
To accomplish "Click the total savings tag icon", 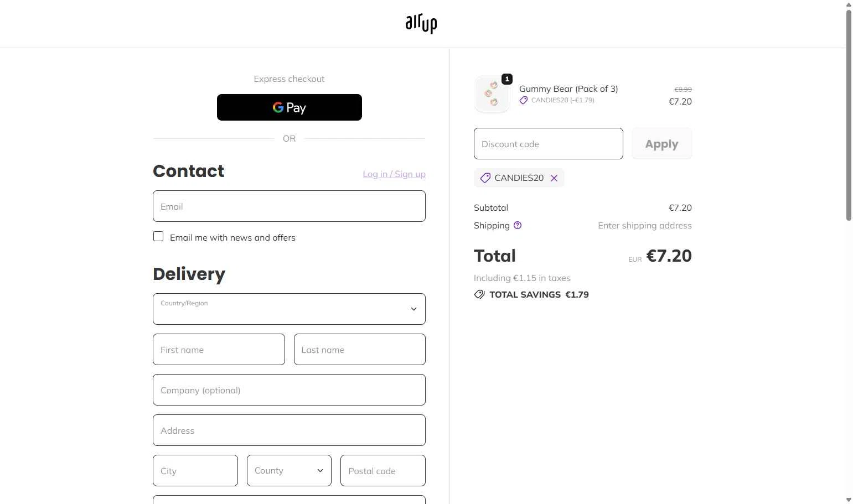I will (479, 295).
